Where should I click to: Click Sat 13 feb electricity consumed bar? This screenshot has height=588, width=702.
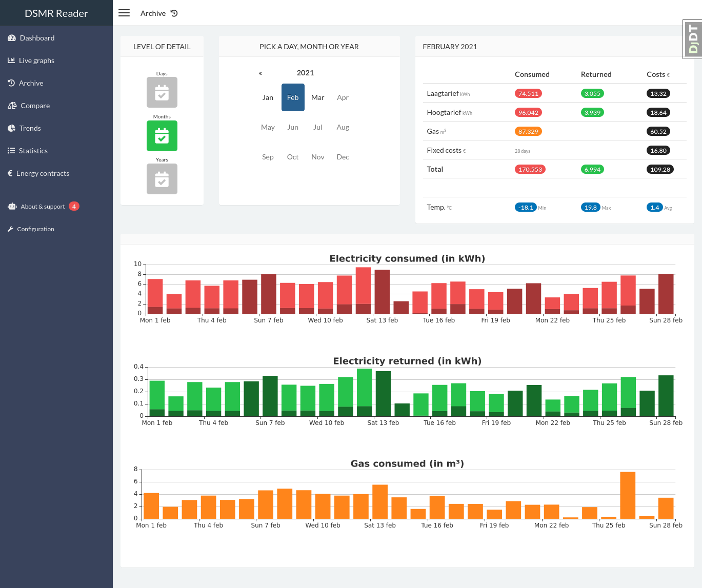382,292
